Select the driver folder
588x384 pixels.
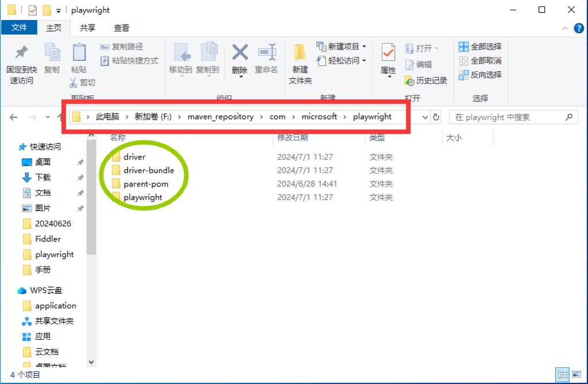[x=129, y=157]
